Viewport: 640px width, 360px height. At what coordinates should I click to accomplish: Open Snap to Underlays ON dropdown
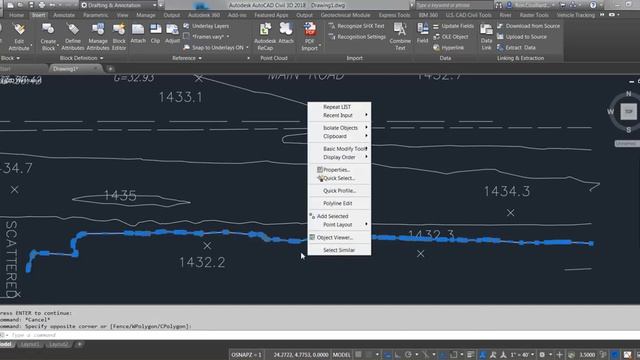(x=247, y=47)
